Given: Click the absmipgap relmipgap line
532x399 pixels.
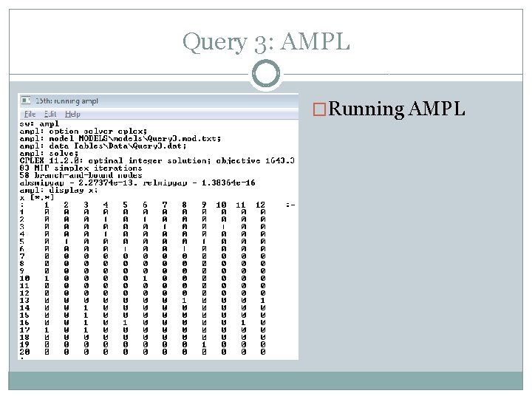Looking at the screenshot, I should pos(137,183).
